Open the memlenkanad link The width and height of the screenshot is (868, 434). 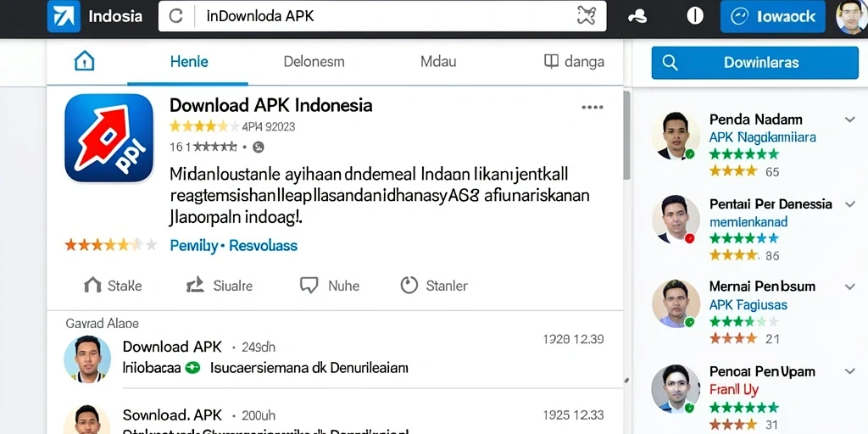(x=748, y=222)
